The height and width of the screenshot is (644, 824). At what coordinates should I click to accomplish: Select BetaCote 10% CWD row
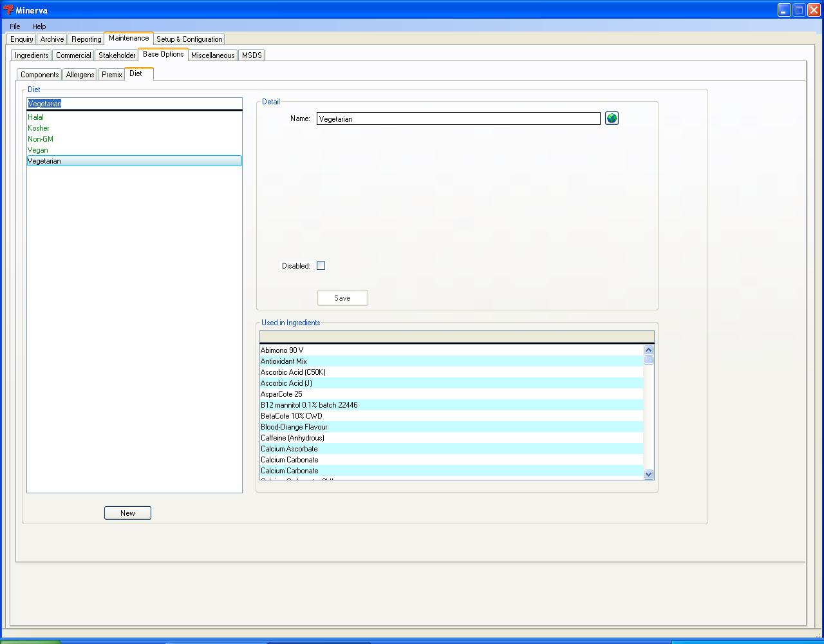[451, 416]
